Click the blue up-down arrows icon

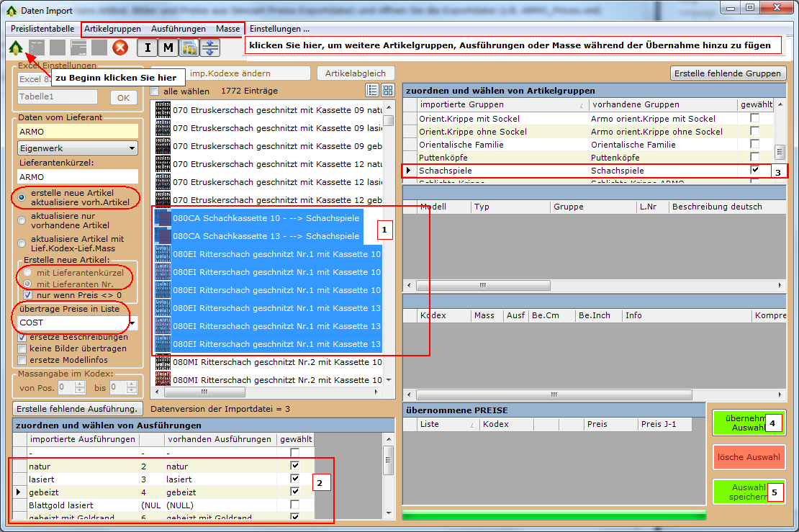[210, 48]
